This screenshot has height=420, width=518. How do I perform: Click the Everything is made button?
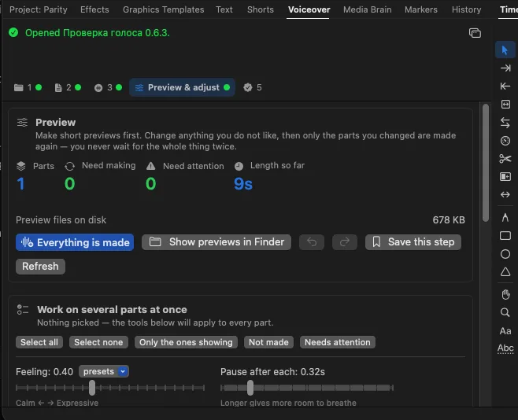click(x=75, y=242)
